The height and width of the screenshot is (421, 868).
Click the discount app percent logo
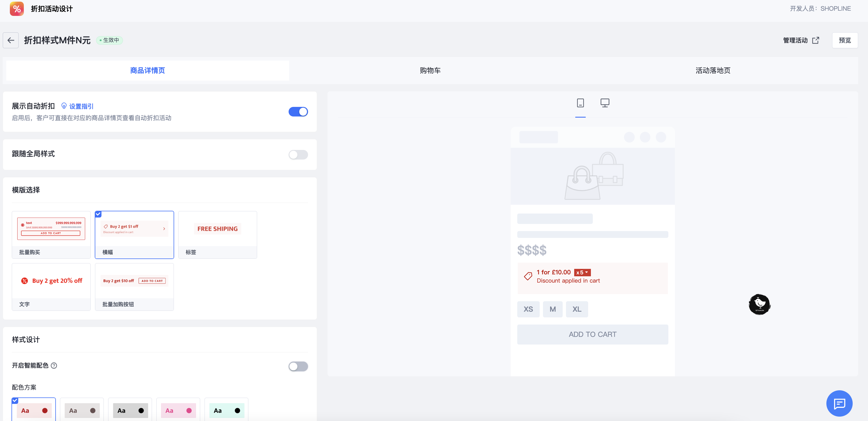click(17, 9)
